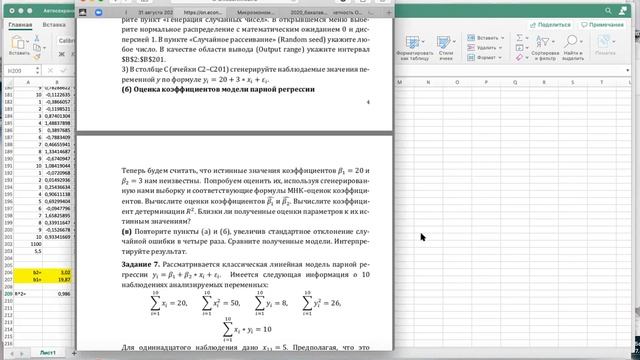This screenshot has width=640, height=360.
Task: Go to previous sheet with left arrow
Action: [x=12, y=353]
